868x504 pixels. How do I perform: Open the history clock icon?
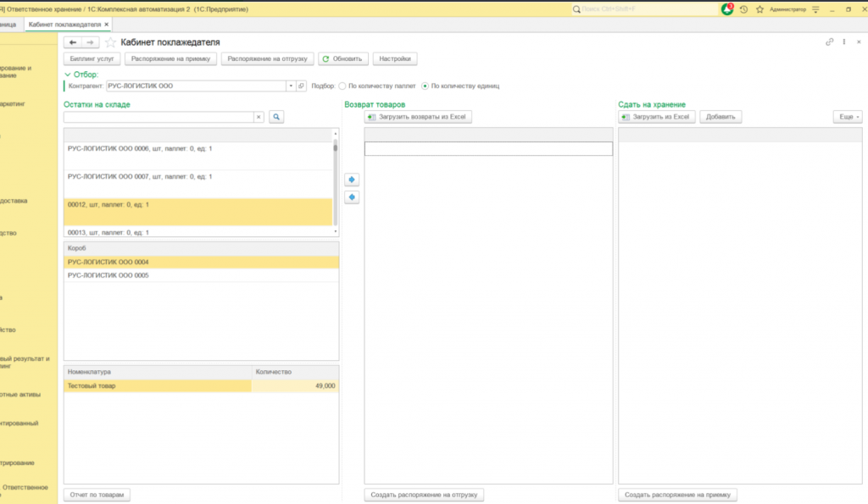coord(743,9)
